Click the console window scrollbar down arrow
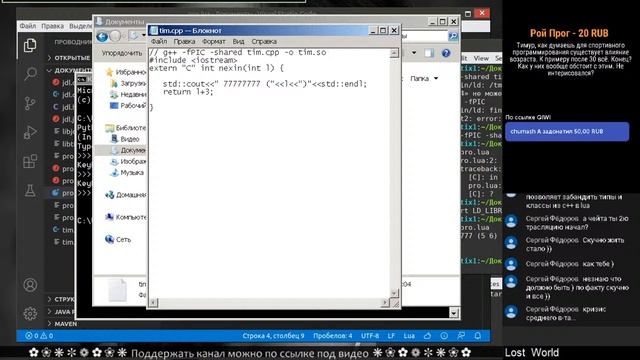The height and width of the screenshot is (360, 640). [x=453, y=313]
